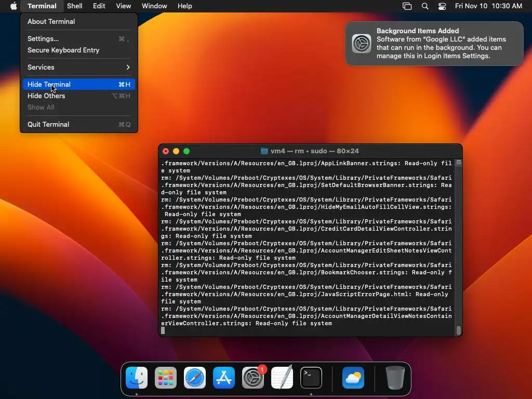Image resolution: width=532 pixels, height=399 pixels.
Task: Click the Background Items Added notification
Action: [434, 44]
